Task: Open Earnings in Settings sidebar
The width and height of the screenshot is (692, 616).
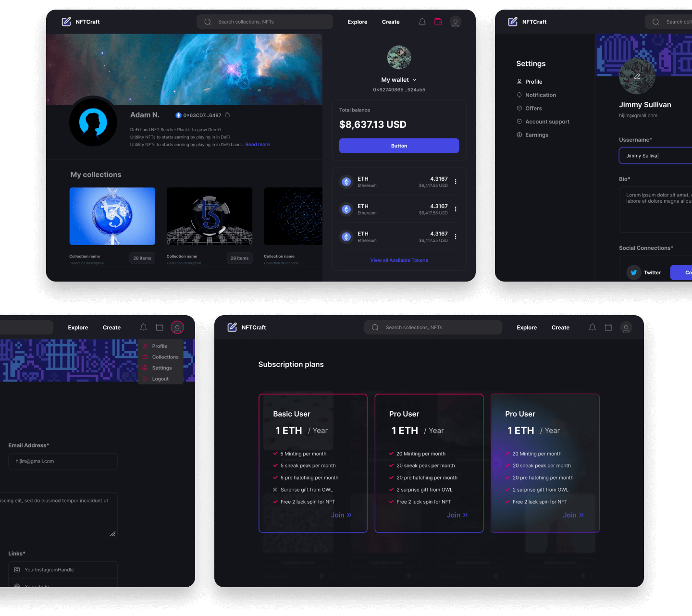Action: click(x=532, y=135)
